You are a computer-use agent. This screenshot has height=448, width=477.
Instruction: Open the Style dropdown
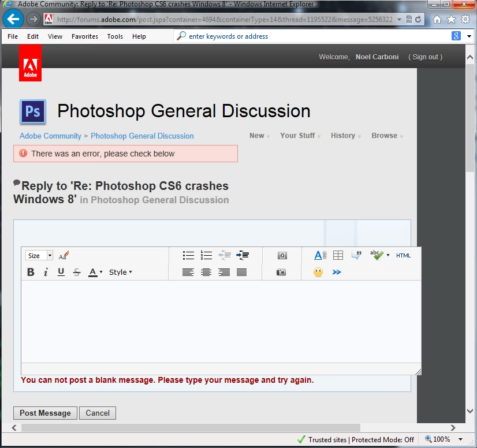[x=121, y=272]
